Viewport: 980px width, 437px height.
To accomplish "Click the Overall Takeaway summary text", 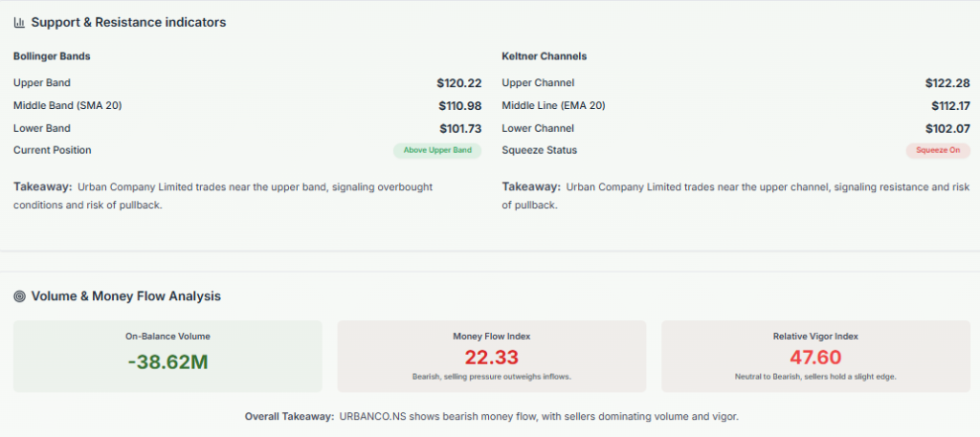I will [x=491, y=417].
